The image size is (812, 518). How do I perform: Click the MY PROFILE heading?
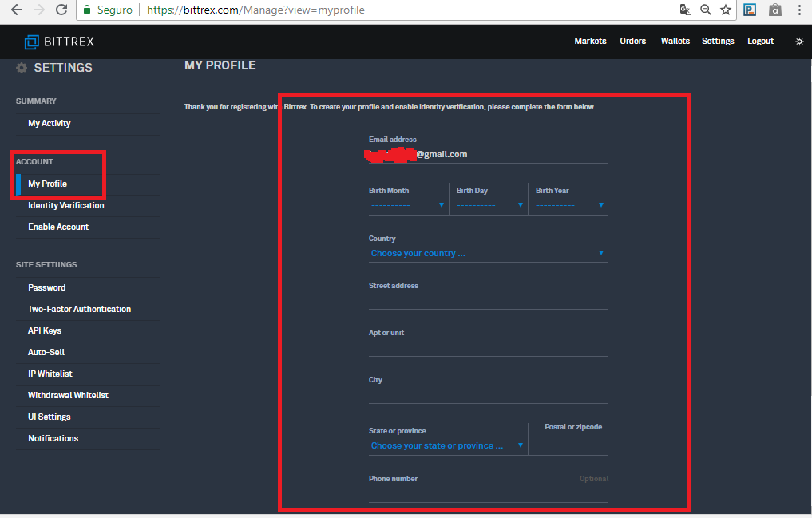point(220,65)
